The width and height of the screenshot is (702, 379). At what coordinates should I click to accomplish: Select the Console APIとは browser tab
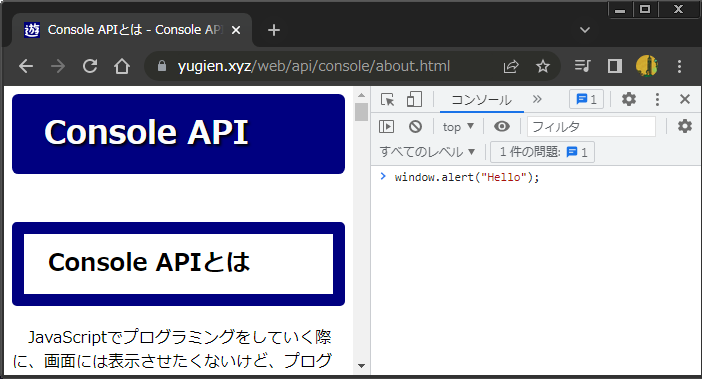pos(133,30)
